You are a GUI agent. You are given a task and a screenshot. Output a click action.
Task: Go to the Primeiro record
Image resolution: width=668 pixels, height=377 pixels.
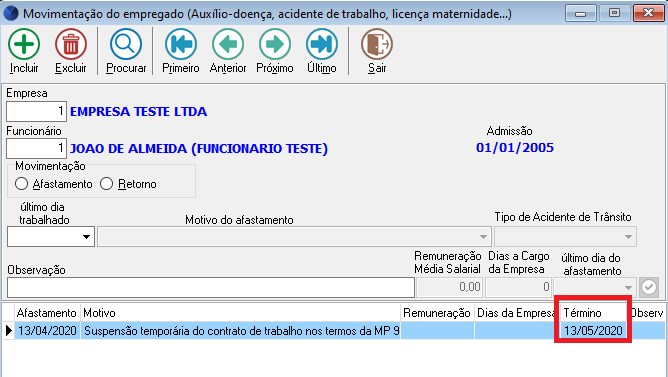[x=181, y=44]
